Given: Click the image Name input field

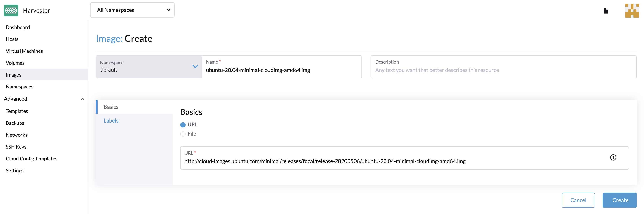Looking at the screenshot, I should point(282,67).
